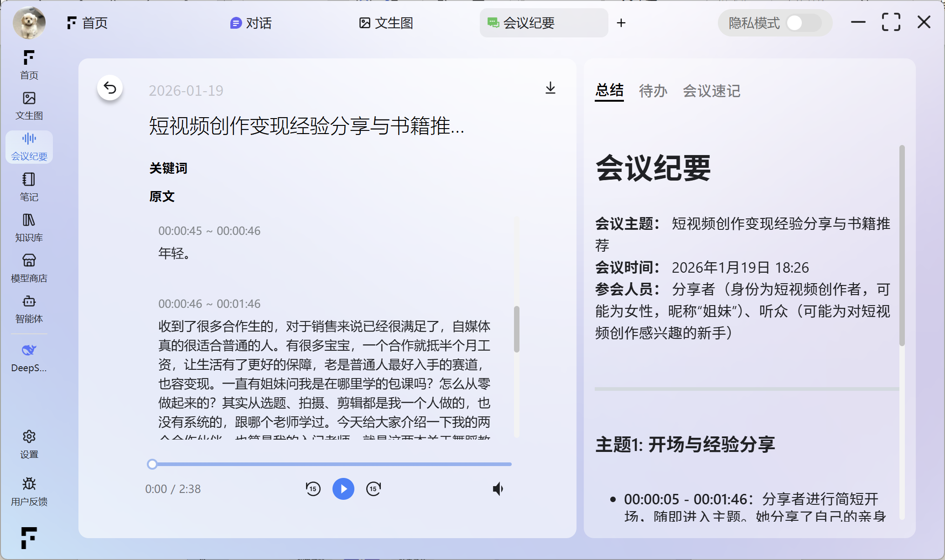This screenshot has width=945, height=560.
Task: Mute audio with speaker icon
Action: pos(498,489)
